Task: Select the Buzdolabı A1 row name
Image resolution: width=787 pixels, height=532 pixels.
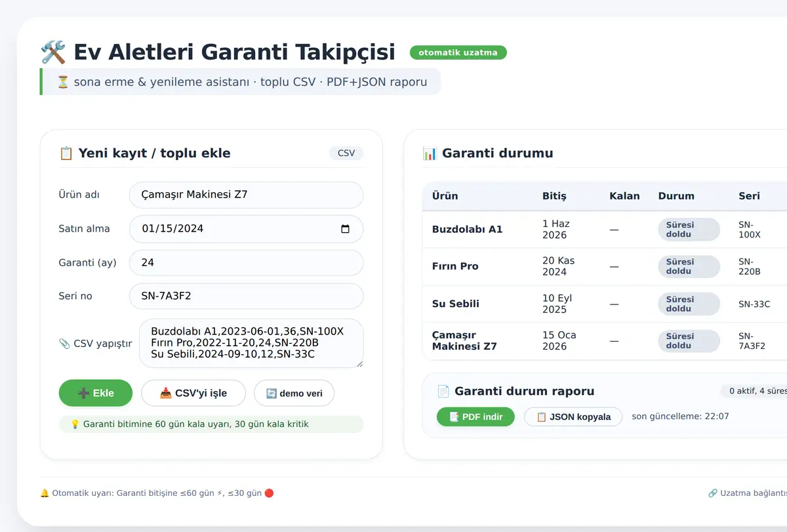Action: [x=467, y=230]
